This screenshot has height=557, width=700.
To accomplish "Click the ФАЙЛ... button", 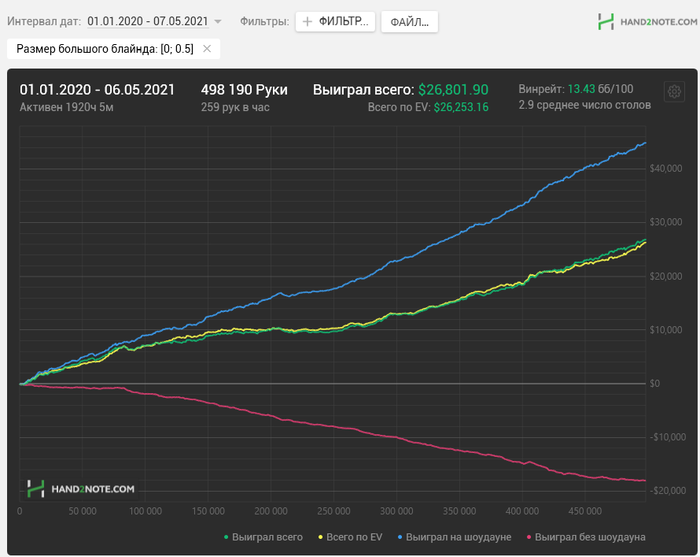I will [x=409, y=22].
